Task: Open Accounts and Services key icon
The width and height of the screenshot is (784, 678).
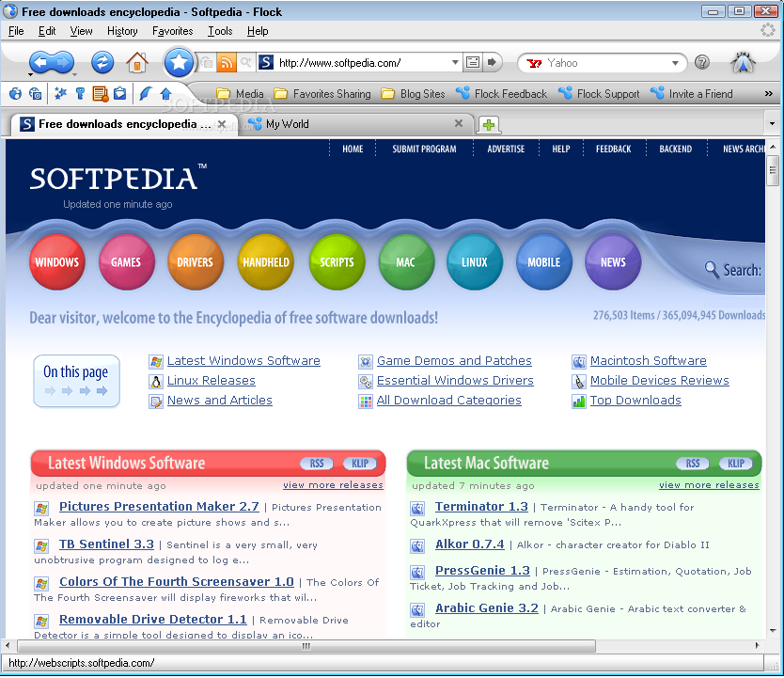Action: (x=80, y=93)
